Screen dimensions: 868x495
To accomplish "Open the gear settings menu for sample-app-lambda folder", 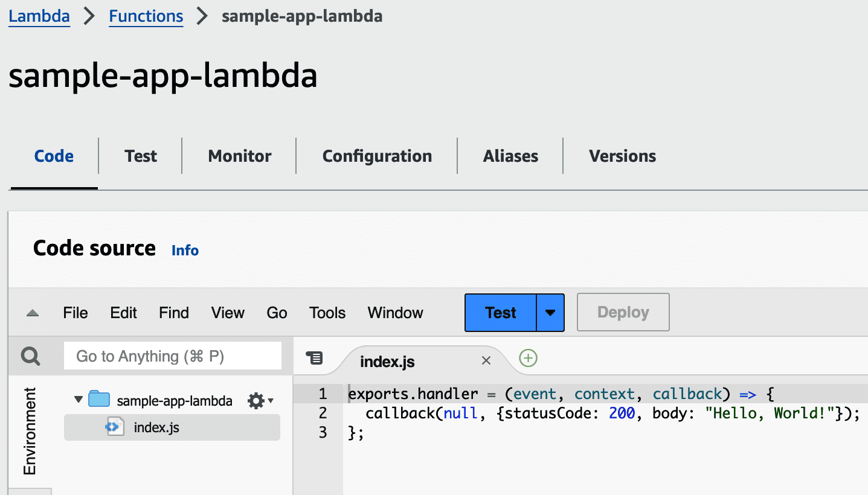I will pyautogui.click(x=260, y=401).
